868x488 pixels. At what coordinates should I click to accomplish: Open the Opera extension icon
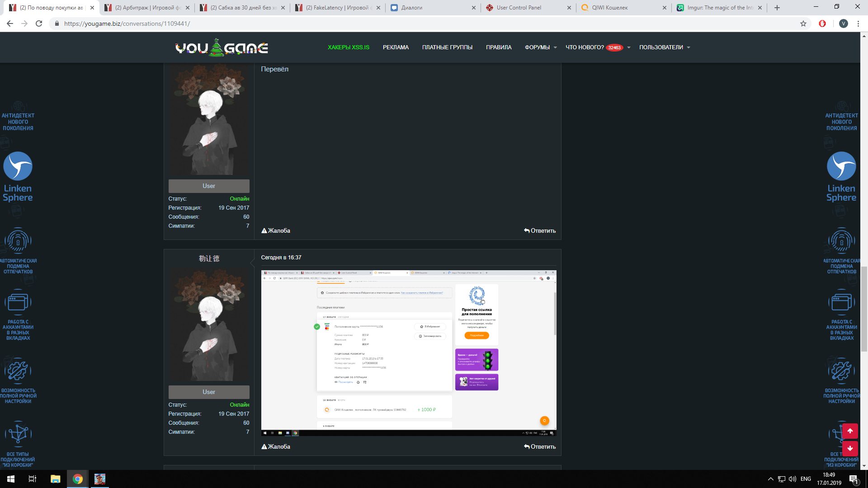coord(822,23)
